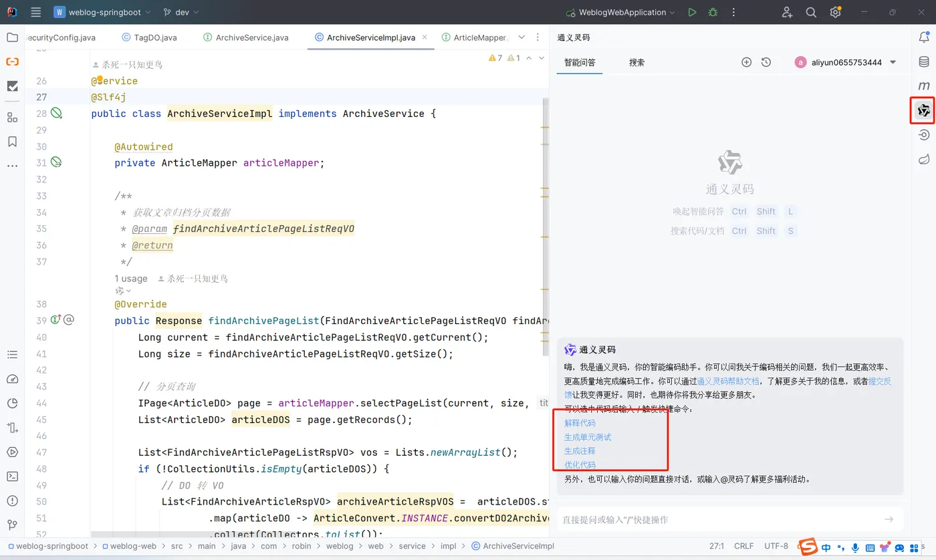
Task: View Tongyi Lingma chat history
Action: pos(766,62)
